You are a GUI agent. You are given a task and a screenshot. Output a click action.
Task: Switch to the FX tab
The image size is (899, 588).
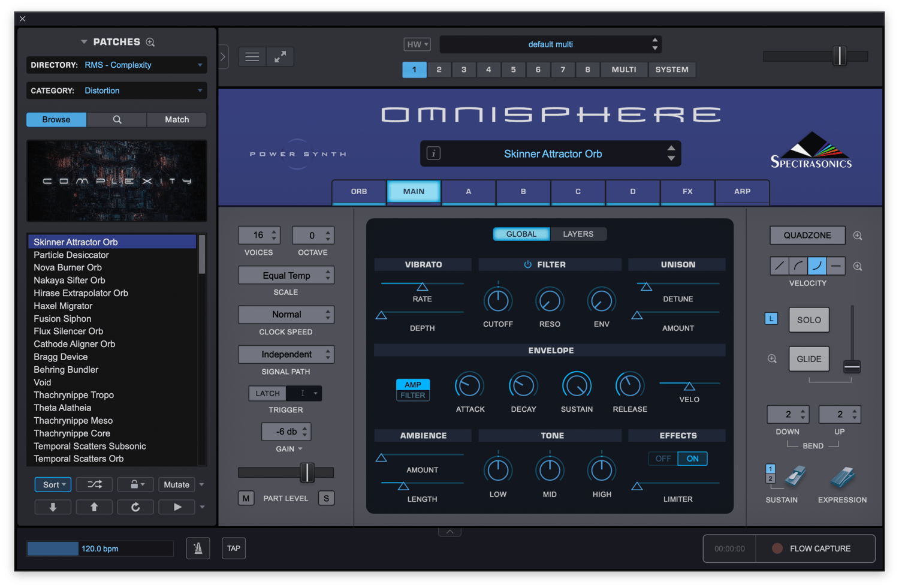click(687, 192)
